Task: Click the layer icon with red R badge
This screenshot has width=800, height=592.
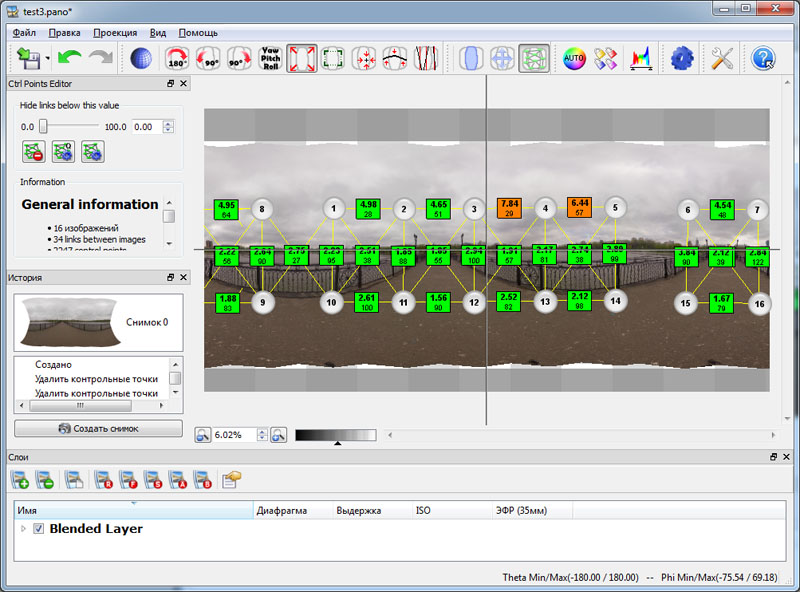Action: pos(104,480)
